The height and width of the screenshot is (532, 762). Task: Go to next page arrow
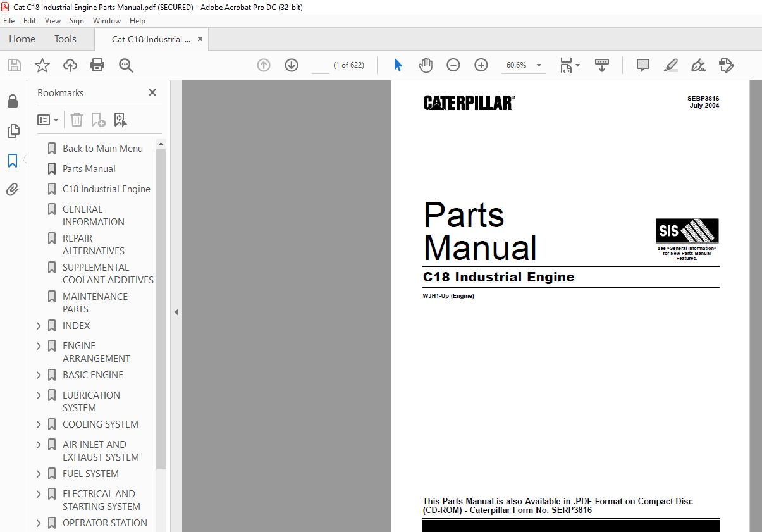pos(292,65)
